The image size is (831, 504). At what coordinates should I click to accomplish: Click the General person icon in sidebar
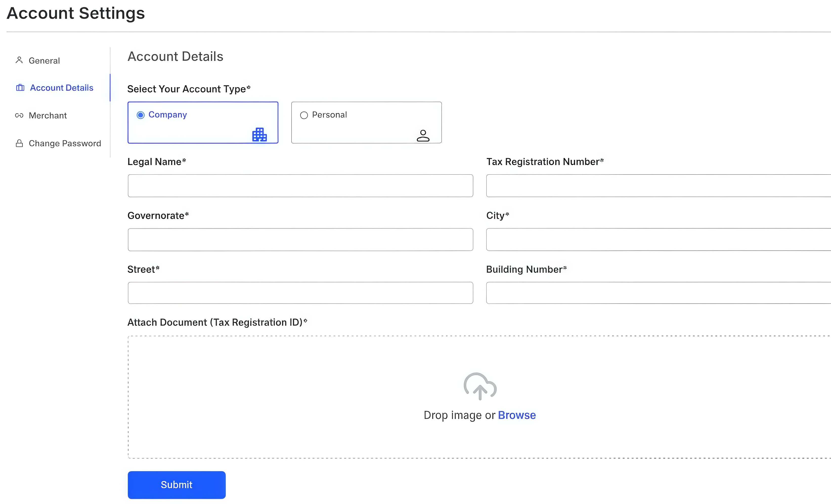pyautogui.click(x=19, y=60)
